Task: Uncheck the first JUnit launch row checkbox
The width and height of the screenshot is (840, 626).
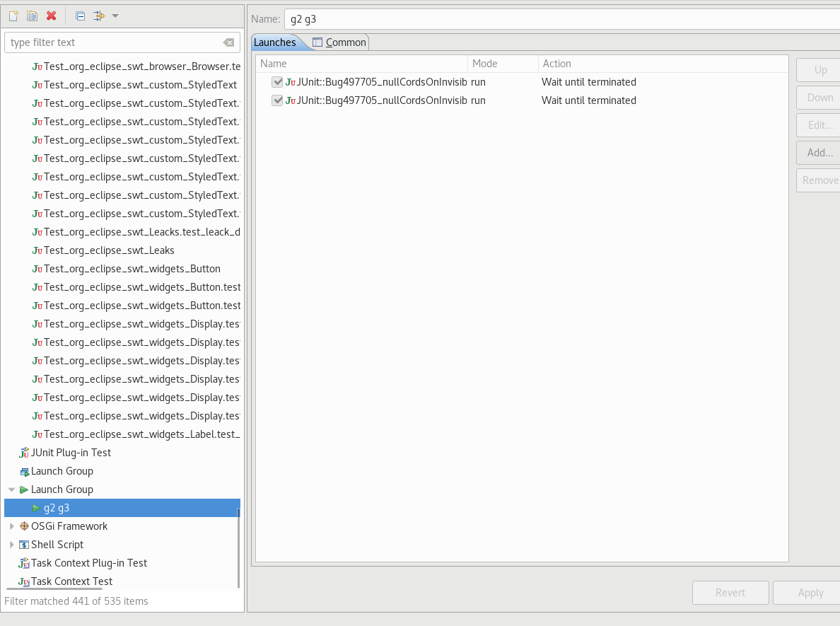Action: 277,82
